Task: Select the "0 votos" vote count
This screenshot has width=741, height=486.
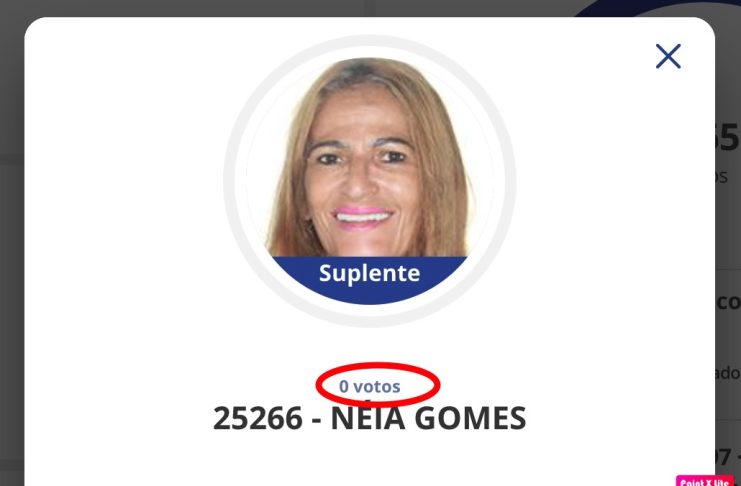Action: (x=370, y=387)
